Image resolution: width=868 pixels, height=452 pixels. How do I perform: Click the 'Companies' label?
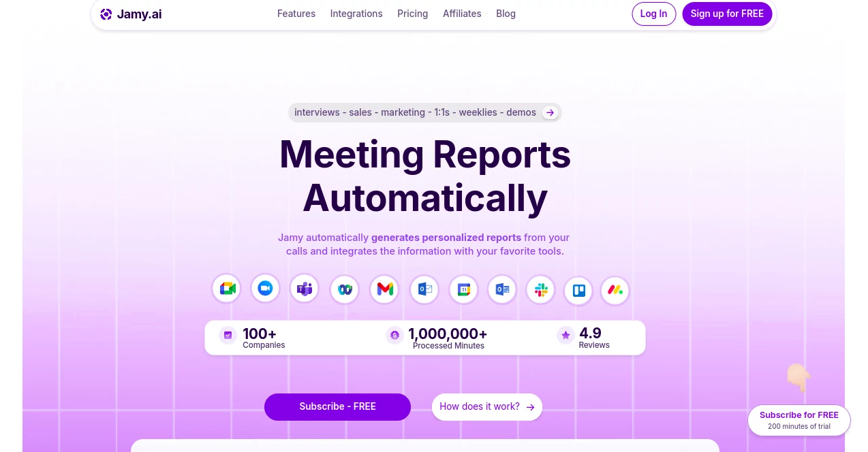[x=264, y=345]
